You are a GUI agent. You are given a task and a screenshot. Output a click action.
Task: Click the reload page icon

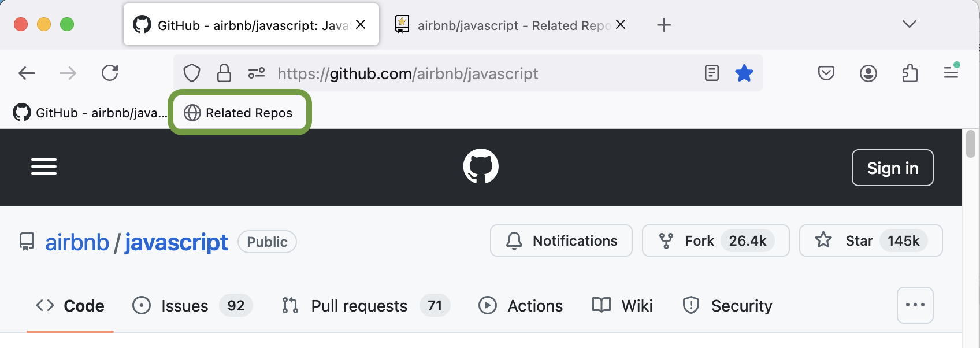tap(110, 73)
